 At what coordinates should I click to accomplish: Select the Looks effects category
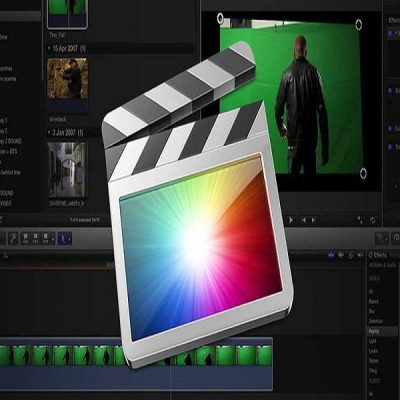tap(373, 351)
